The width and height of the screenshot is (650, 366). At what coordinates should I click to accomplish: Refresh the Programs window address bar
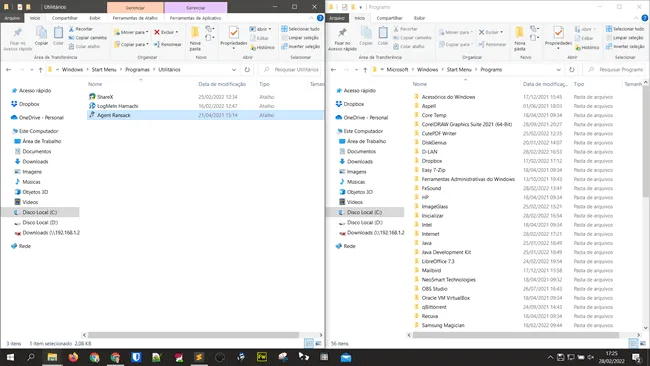(572, 70)
